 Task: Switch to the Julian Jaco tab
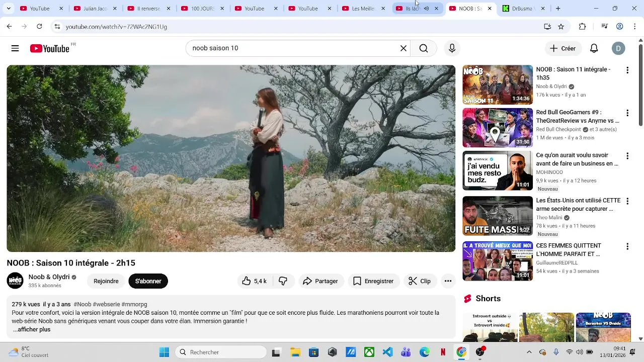(x=95, y=9)
